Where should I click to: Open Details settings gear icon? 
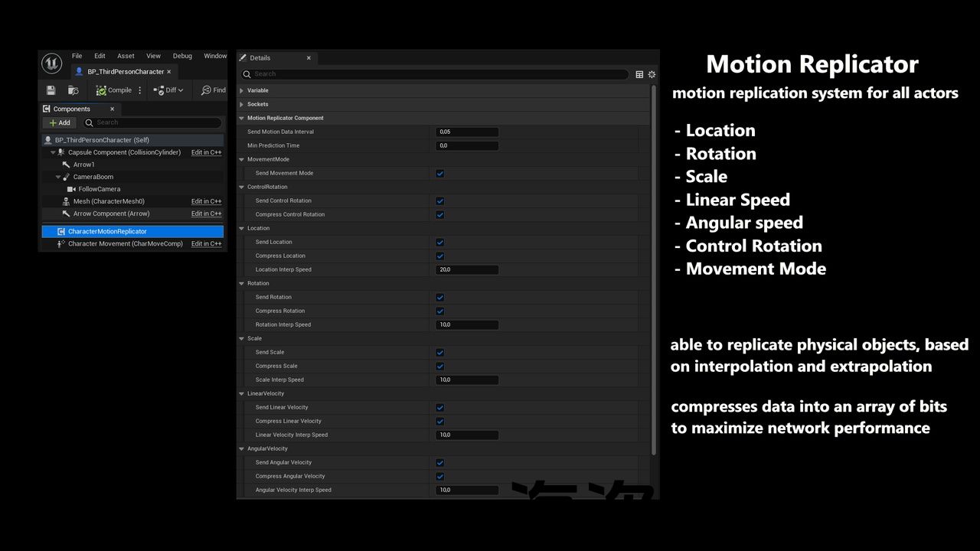click(x=652, y=74)
